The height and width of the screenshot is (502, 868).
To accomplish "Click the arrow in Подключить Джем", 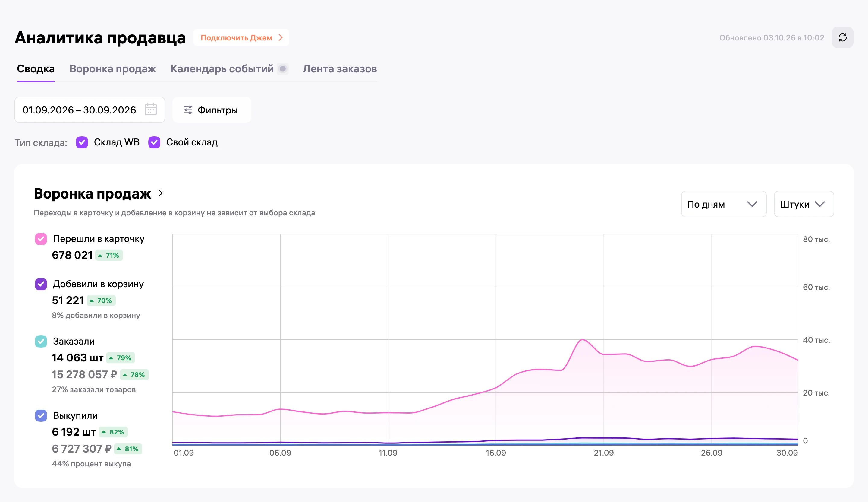I will pyautogui.click(x=281, y=38).
